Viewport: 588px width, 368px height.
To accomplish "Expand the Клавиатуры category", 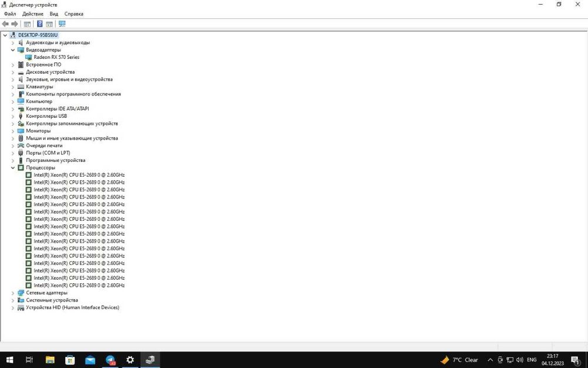I will coord(13,87).
